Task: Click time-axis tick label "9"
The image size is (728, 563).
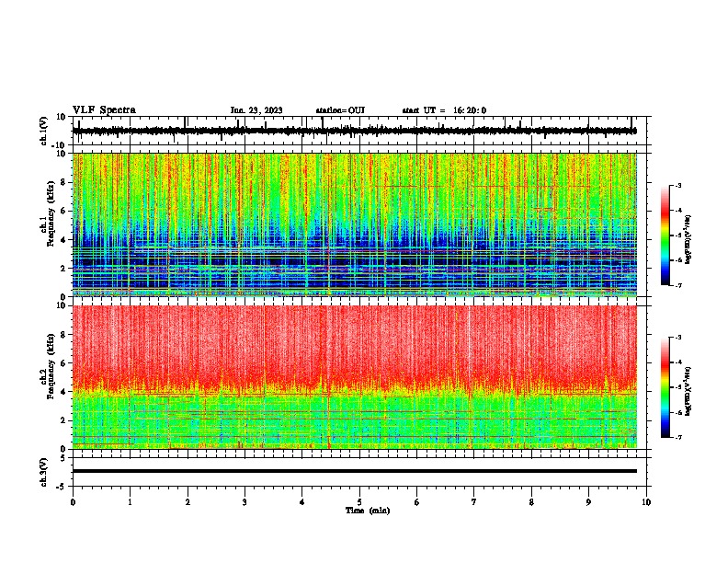Action: [588, 502]
